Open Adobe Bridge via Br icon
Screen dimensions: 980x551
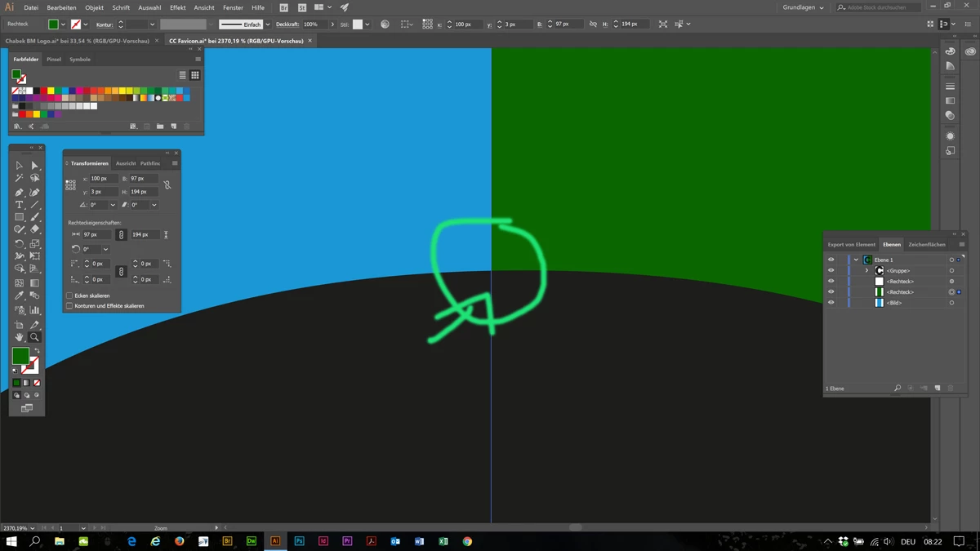click(x=283, y=7)
